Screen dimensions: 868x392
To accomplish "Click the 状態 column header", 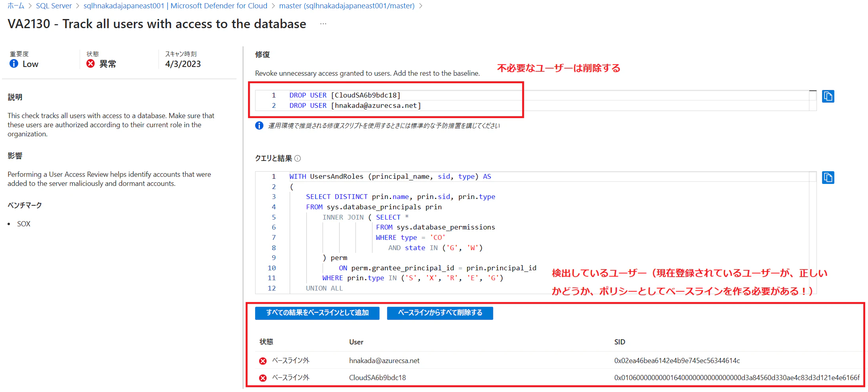I will pos(266,342).
